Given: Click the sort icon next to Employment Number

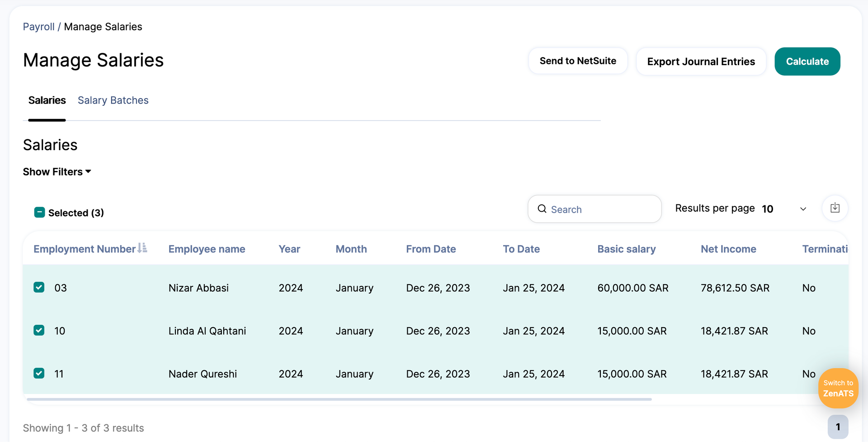Looking at the screenshot, I should (142, 248).
